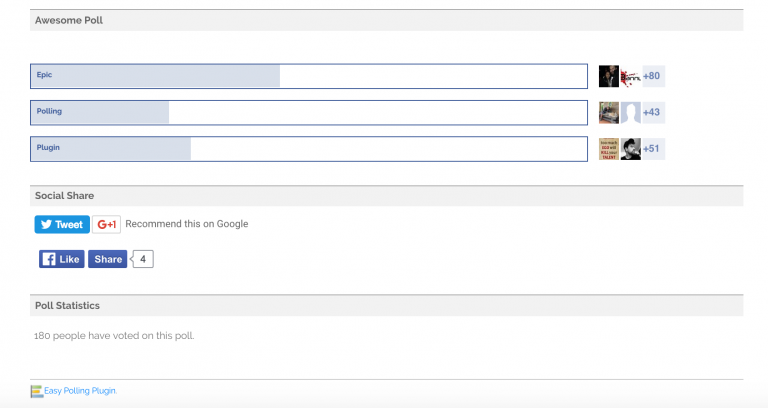Image resolution: width=768 pixels, height=408 pixels.
Task: Open the Easy Polling Plugin link
Action: click(x=80, y=391)
